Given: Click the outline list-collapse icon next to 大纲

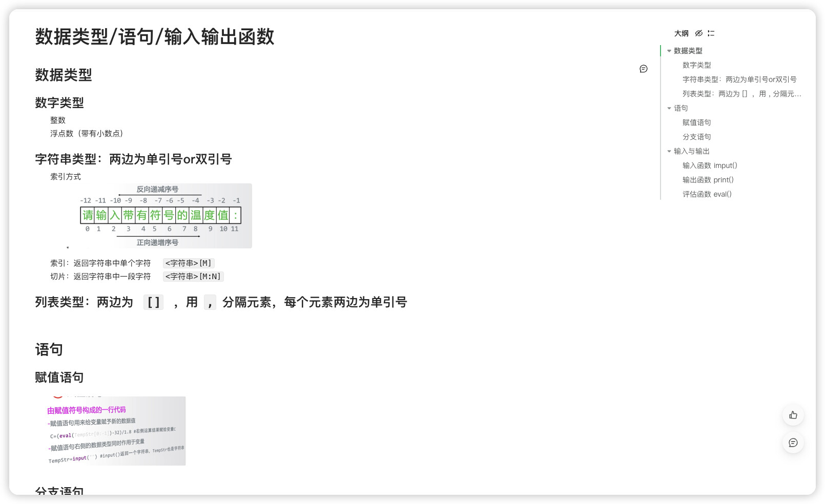Looking at the screenshot, I should [x=711, y=33].
